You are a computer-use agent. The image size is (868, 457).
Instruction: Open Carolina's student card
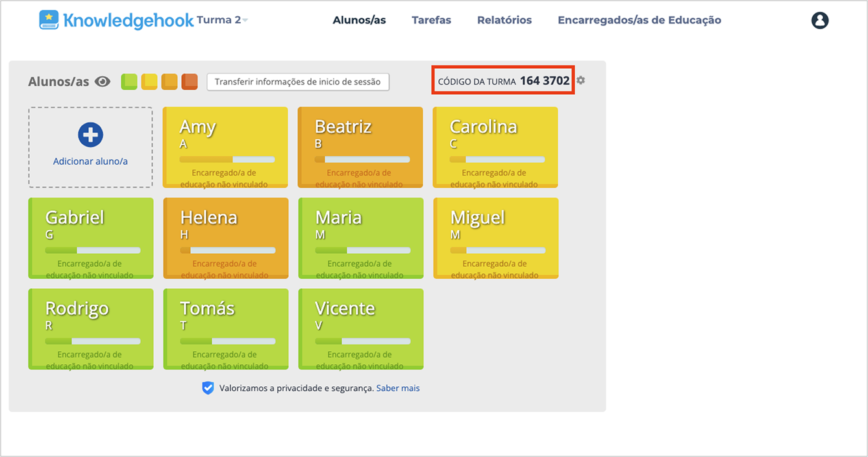pyautogui.click(x=495, y=147)
